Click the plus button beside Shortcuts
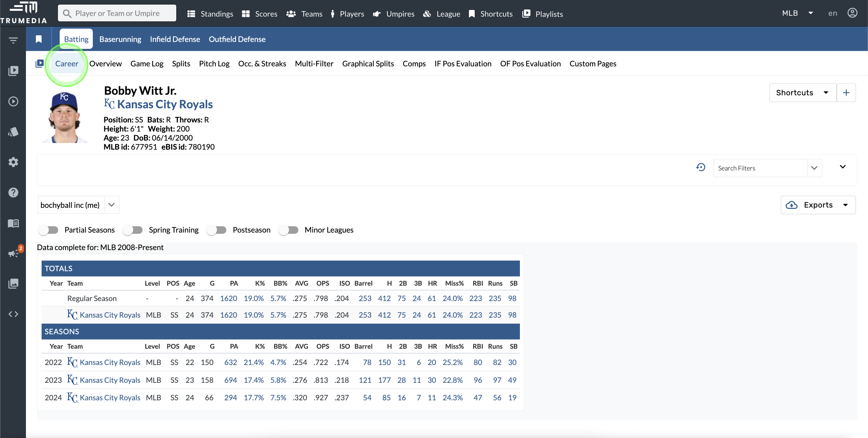The width and height of the screenshot is (868, 438). click(846, 93)
